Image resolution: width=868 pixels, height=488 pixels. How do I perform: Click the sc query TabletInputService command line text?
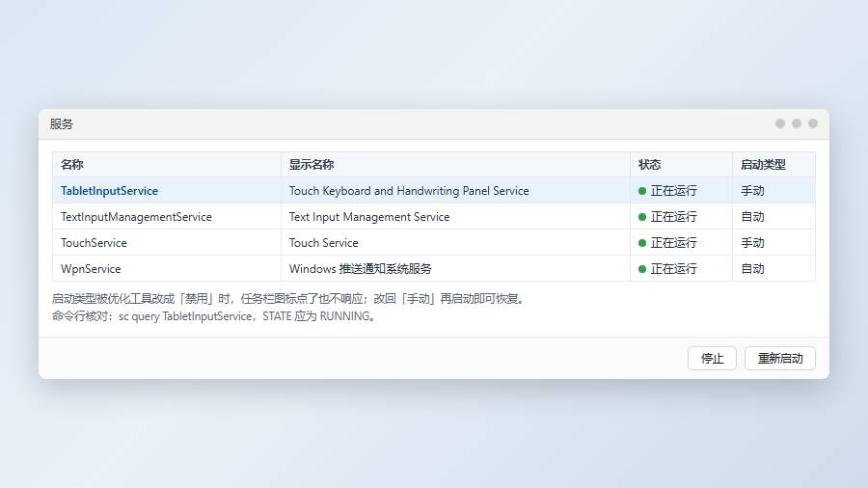pos(185,316)
